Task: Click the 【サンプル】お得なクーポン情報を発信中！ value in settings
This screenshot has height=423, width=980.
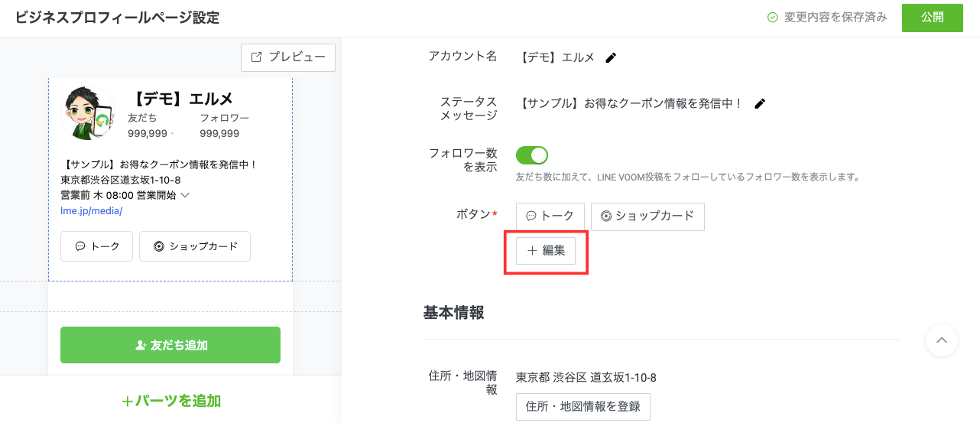Action: [631, 103]
